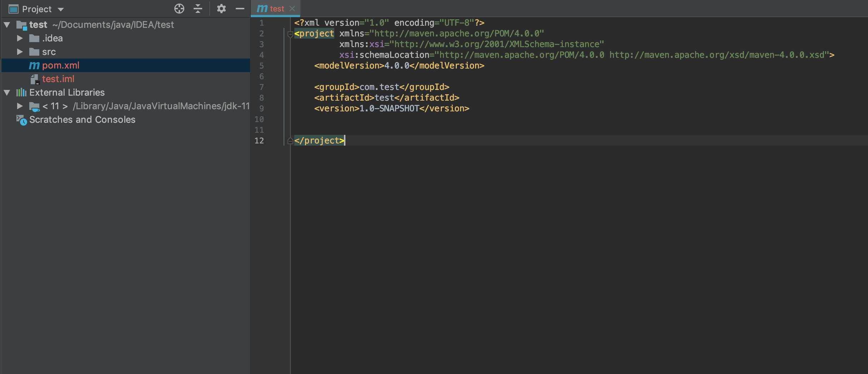Expand the src folder

(x=20, y=52)
